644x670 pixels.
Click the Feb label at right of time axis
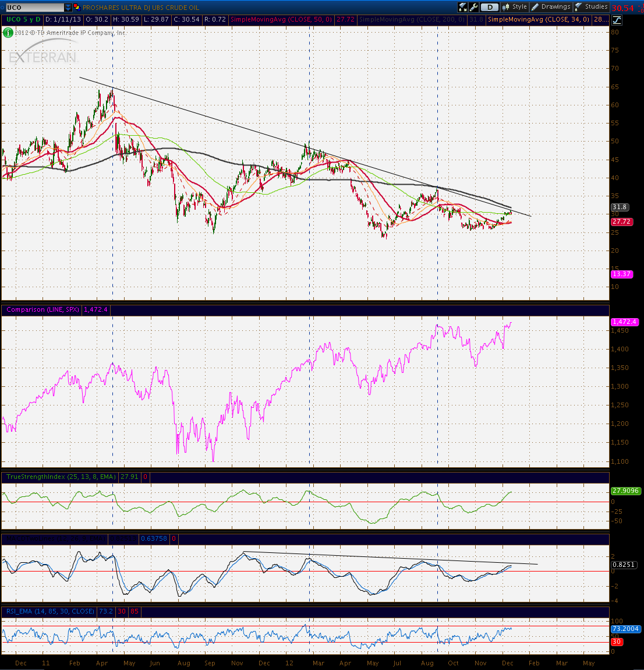point(535,663)
